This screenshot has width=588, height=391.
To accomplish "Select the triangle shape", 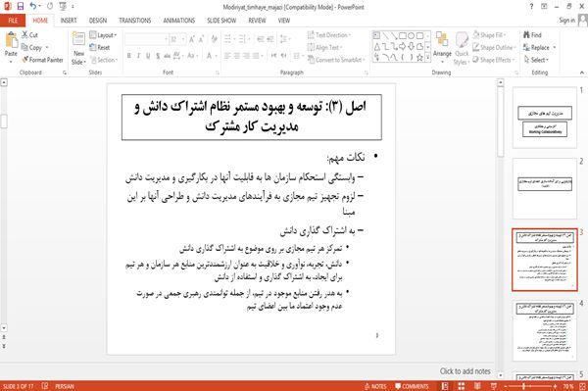I will (x=377, y=46).
